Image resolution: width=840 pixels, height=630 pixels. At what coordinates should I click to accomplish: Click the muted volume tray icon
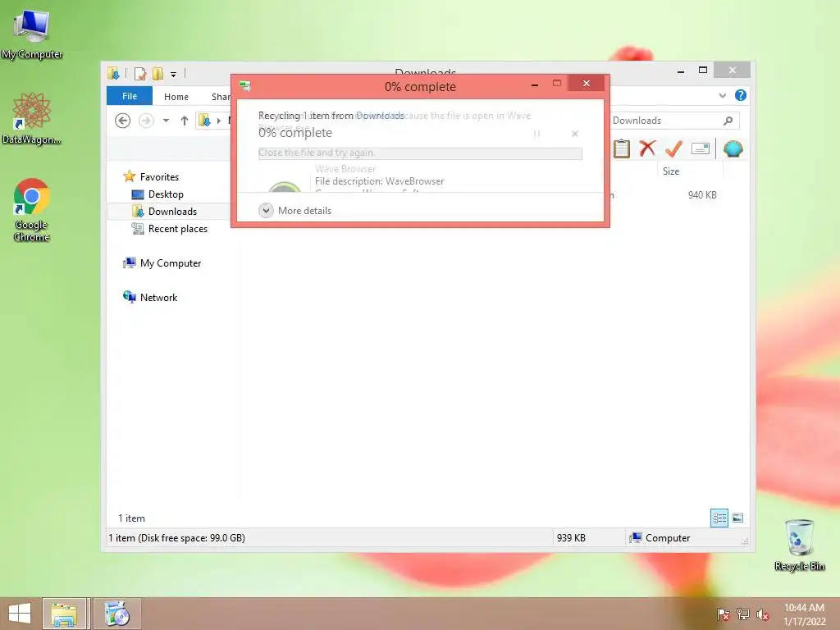762,614
